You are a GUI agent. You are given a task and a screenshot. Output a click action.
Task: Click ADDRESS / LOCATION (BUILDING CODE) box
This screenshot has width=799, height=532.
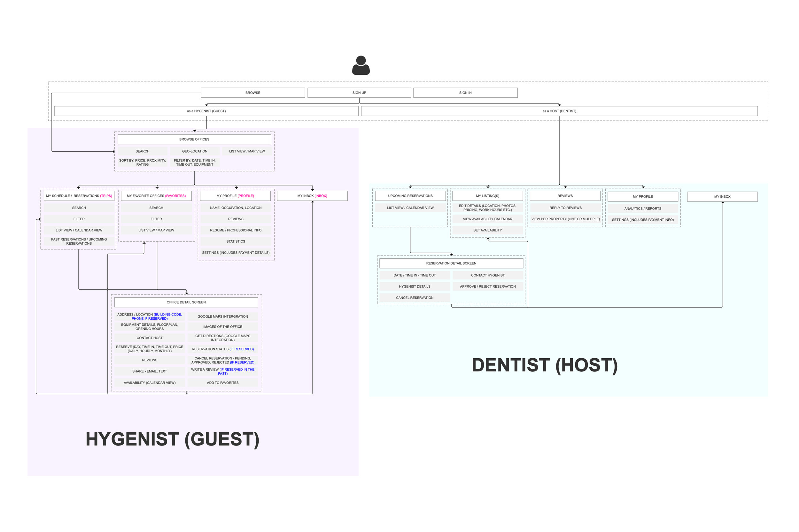tap(149, 316)
